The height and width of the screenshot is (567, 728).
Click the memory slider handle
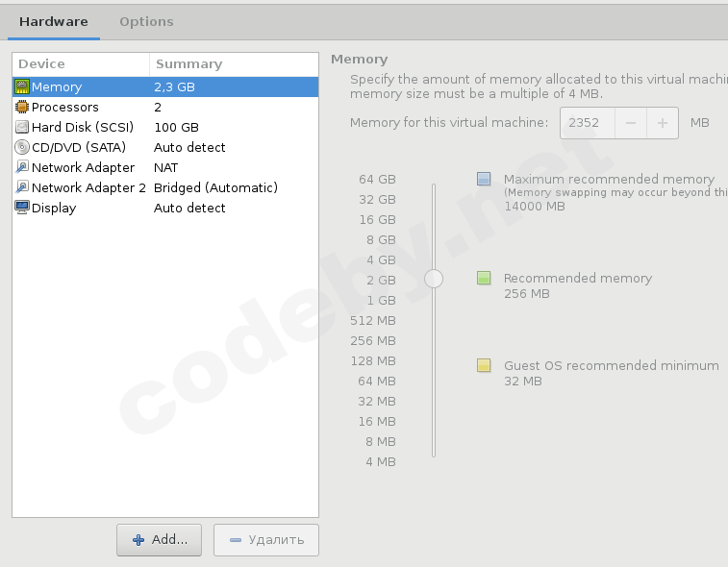[x=434, y=279]
